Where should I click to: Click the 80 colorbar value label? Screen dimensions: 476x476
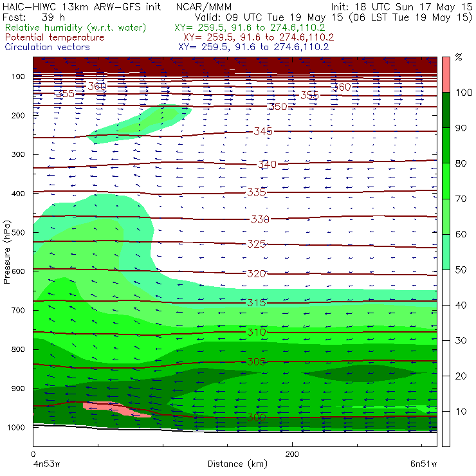[461, 163]
